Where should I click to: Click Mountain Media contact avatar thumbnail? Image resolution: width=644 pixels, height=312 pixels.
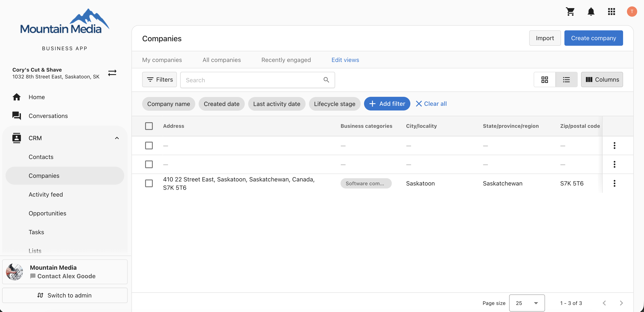pyautogui.click(x=15, y=272)
